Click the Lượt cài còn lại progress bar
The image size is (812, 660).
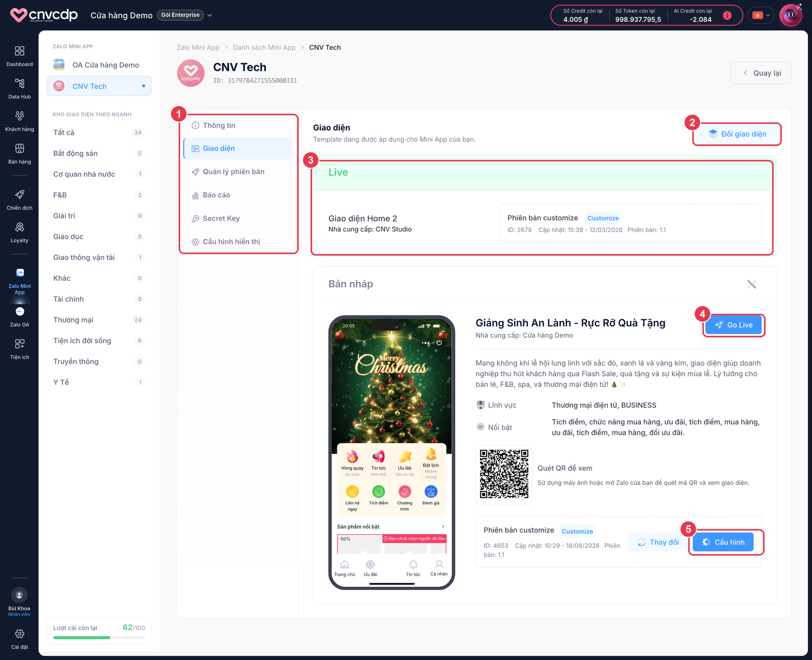pyautogui.click(x=99, y=638)
